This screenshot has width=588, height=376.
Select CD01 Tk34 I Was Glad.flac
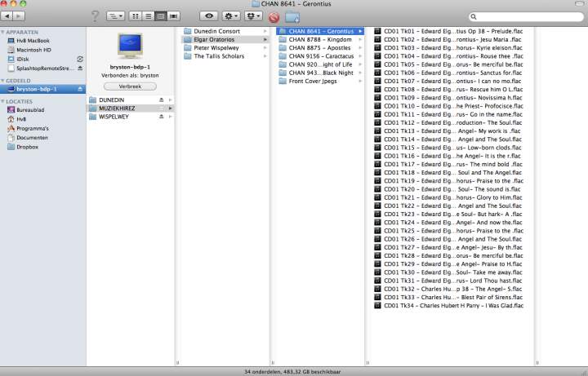click(452, 306)
